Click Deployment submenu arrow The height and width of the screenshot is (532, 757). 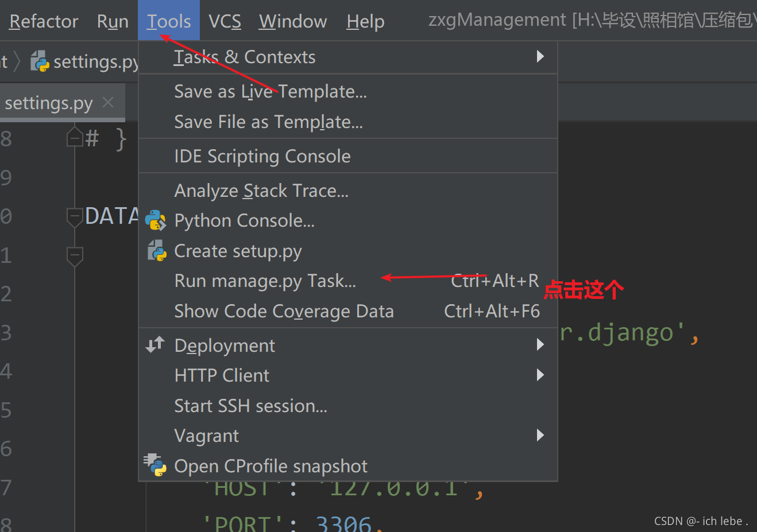click(x=540, y=344)
